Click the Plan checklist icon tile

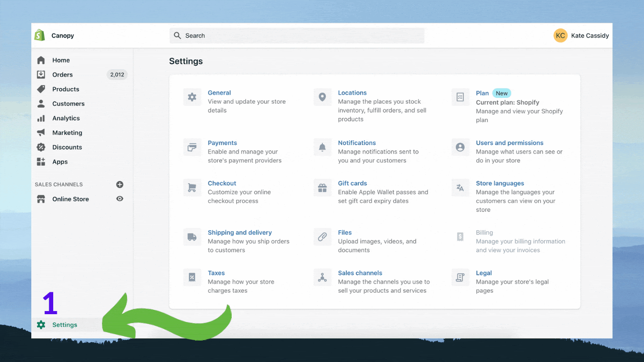tap(460, 97)
